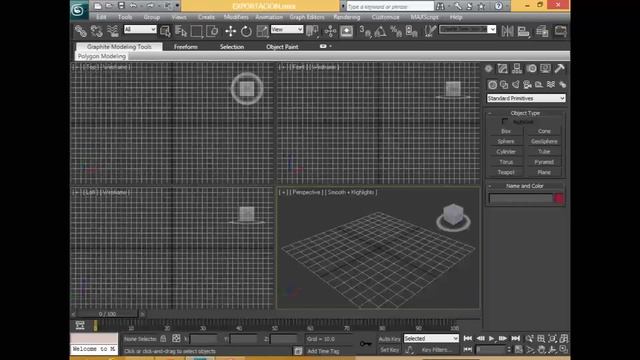Screen dimensions: 640x360
Task: Enable the AutoGrid checkbox
Action: (x=505, y=121)
